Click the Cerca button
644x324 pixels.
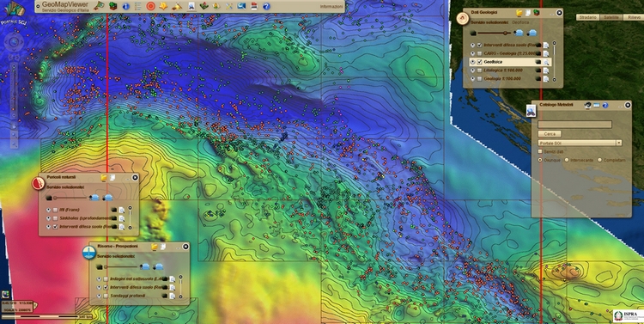coord(550,134)
